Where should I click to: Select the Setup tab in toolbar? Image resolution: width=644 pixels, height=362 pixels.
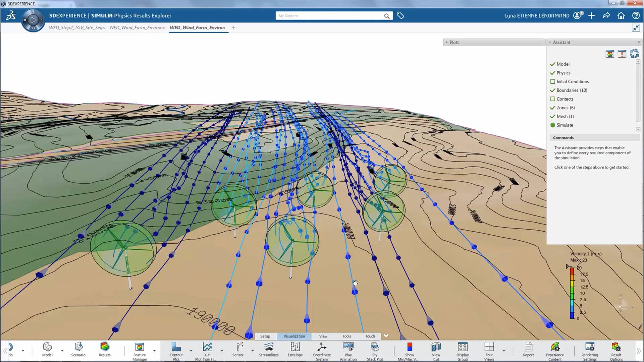(265, 336)
